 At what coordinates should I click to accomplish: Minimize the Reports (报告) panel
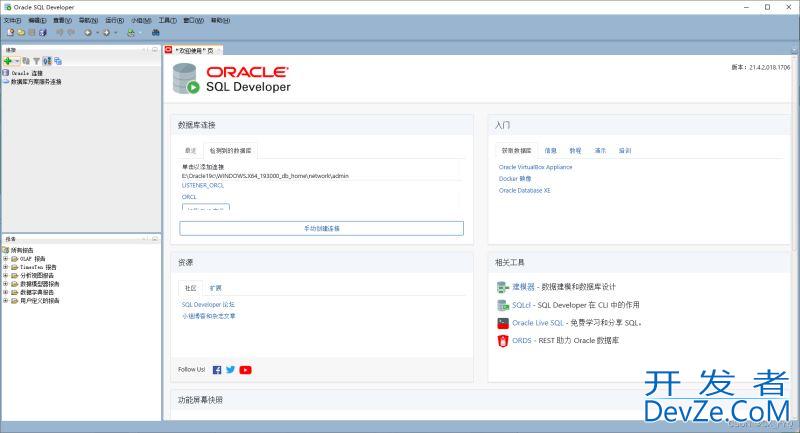coord(155,239)
